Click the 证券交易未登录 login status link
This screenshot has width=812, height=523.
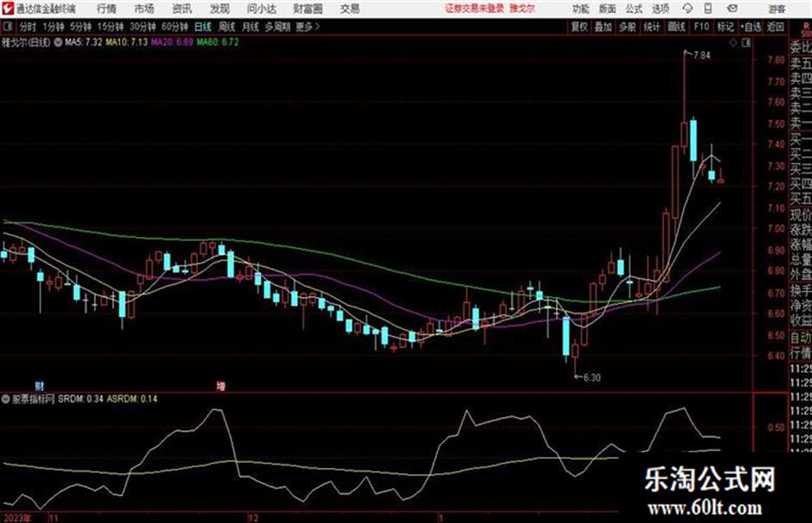(474, 9)
